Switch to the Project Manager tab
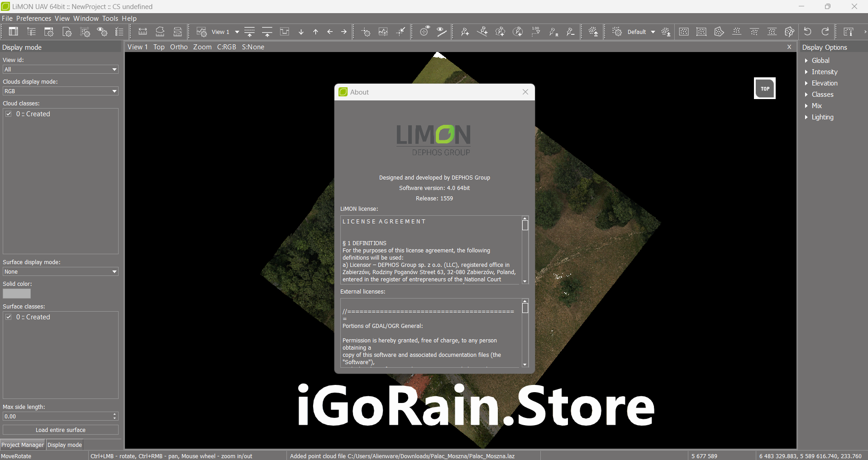This screenshot has height=460, width=868. (x=23, y=445)
